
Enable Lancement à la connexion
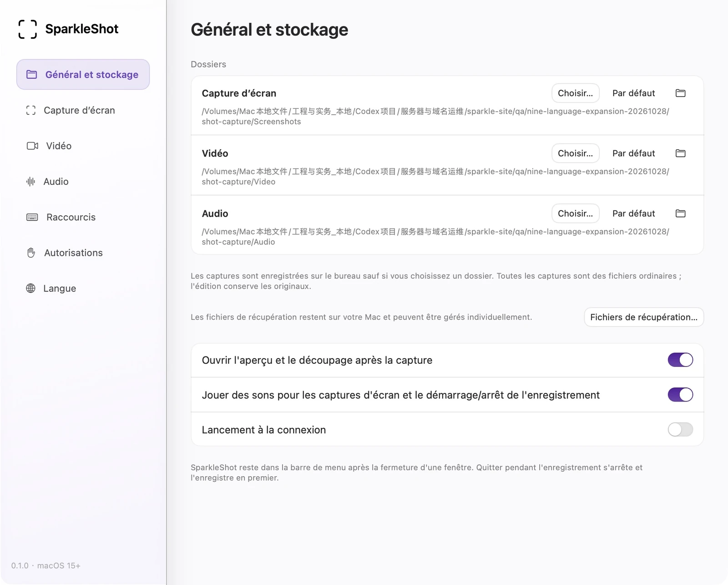(x=680, y=429)
